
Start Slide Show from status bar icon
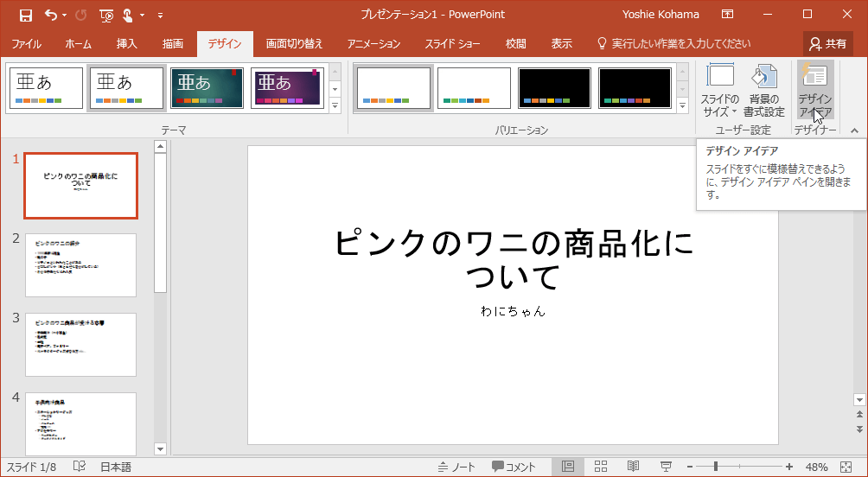click(666, 467)
